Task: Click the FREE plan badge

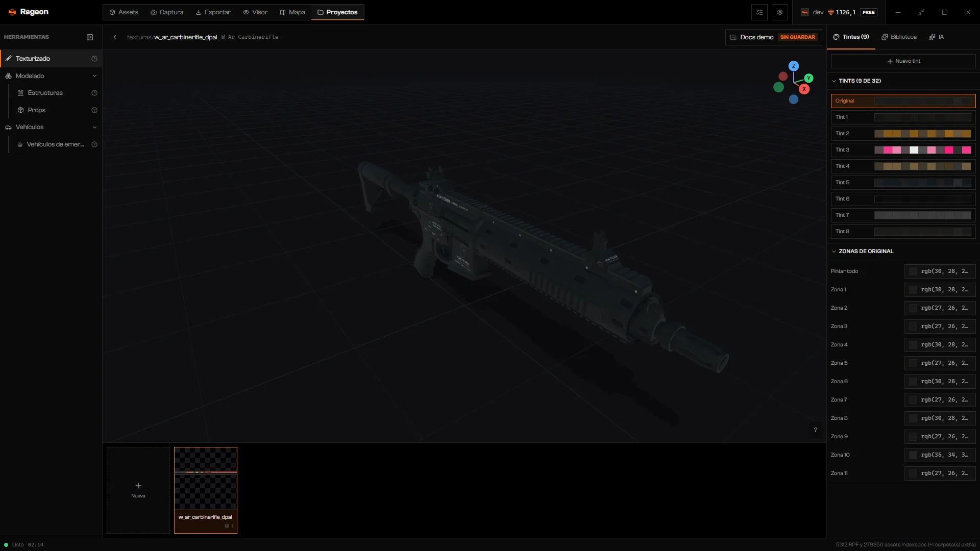Action: point(869,12)
